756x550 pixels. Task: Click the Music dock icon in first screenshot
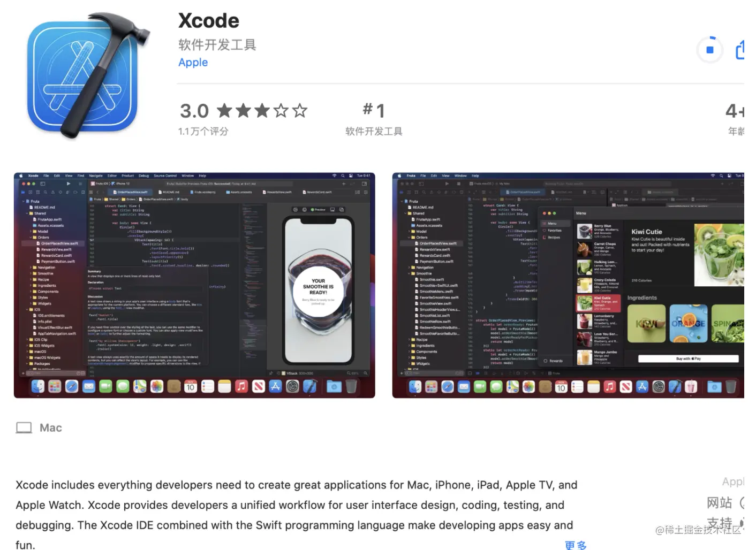pos(241,386)
